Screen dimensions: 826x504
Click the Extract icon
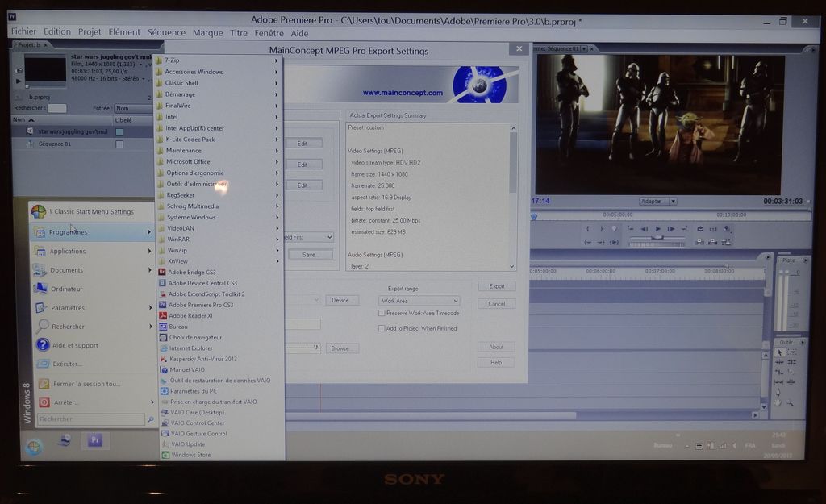click(x=713, y=242)
